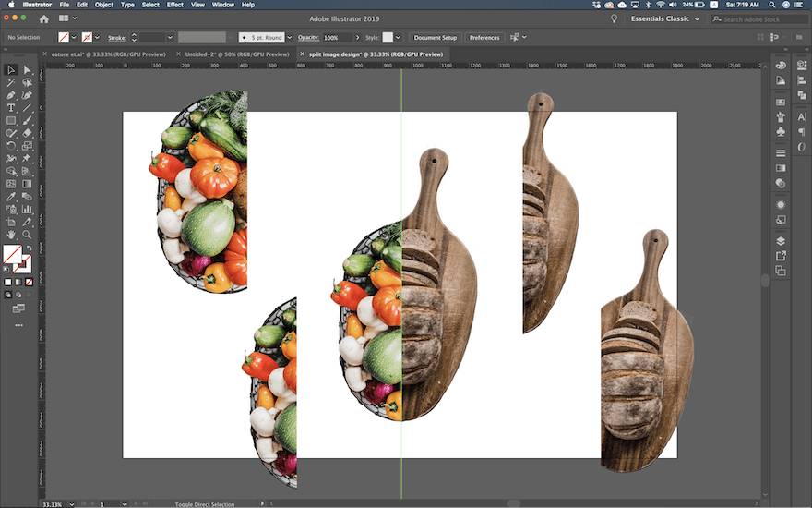Open the Essentials Classic workspace dropdown

664,18
